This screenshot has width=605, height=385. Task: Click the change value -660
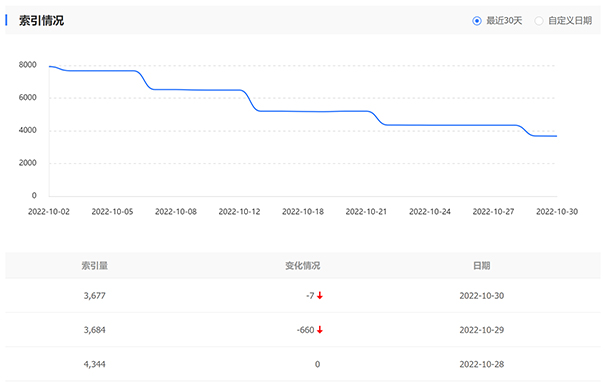pyautogui.click(x=306, y=330)
